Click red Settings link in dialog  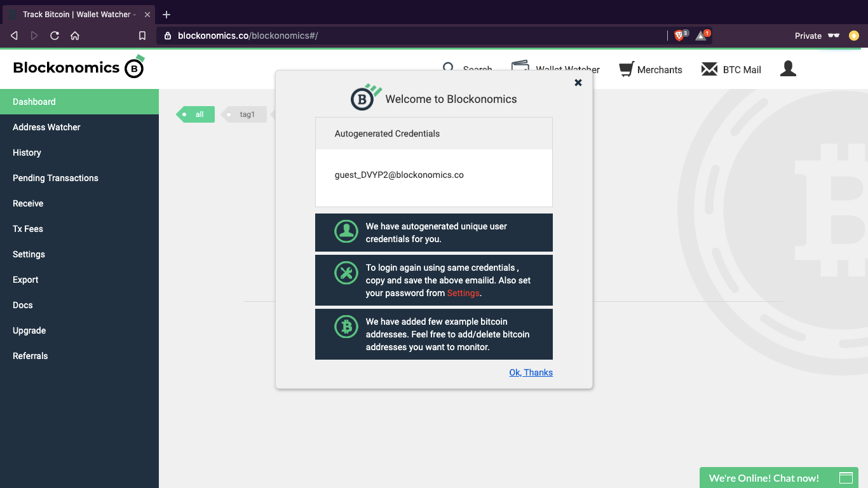coord(463,293)
